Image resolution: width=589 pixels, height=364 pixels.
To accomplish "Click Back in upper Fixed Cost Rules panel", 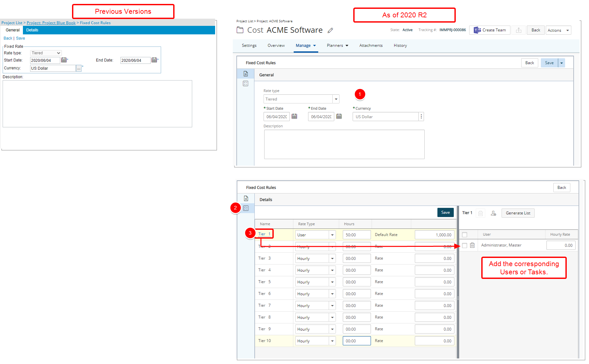I will pyautogui.click(x=529, y=63).
